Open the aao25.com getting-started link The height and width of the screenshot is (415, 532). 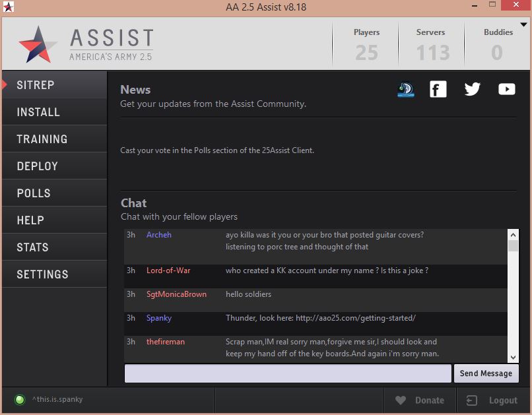click(x=356, y=318)
